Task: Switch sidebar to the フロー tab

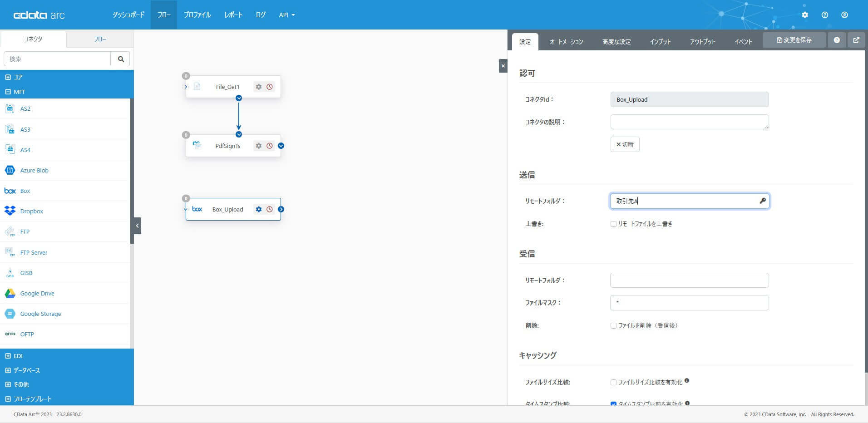Action: [100, 39]
